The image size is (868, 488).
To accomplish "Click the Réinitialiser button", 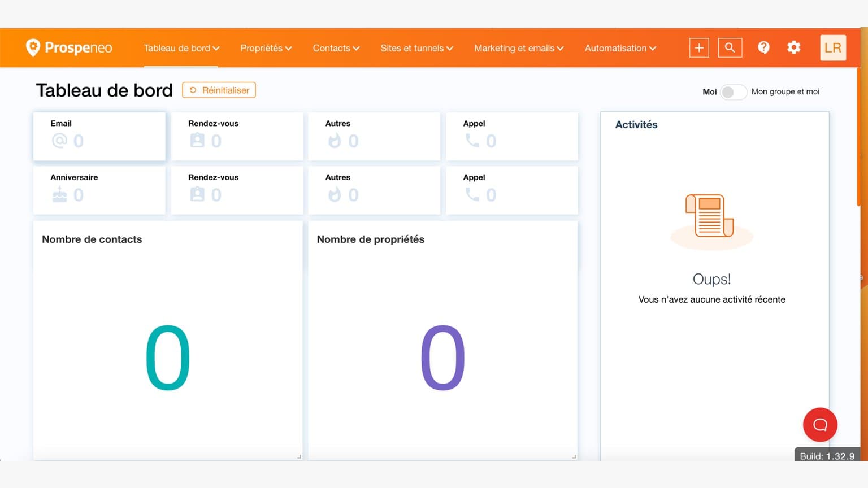I will [219, 90].
